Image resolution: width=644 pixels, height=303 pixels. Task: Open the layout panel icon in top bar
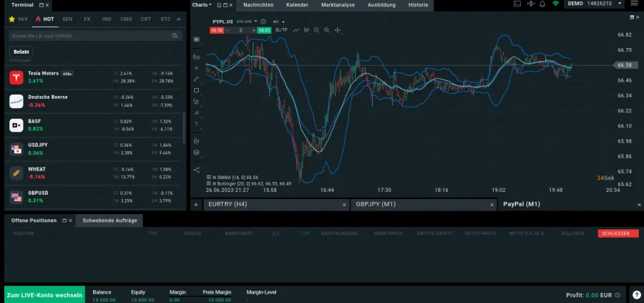[x=517, y=4]
